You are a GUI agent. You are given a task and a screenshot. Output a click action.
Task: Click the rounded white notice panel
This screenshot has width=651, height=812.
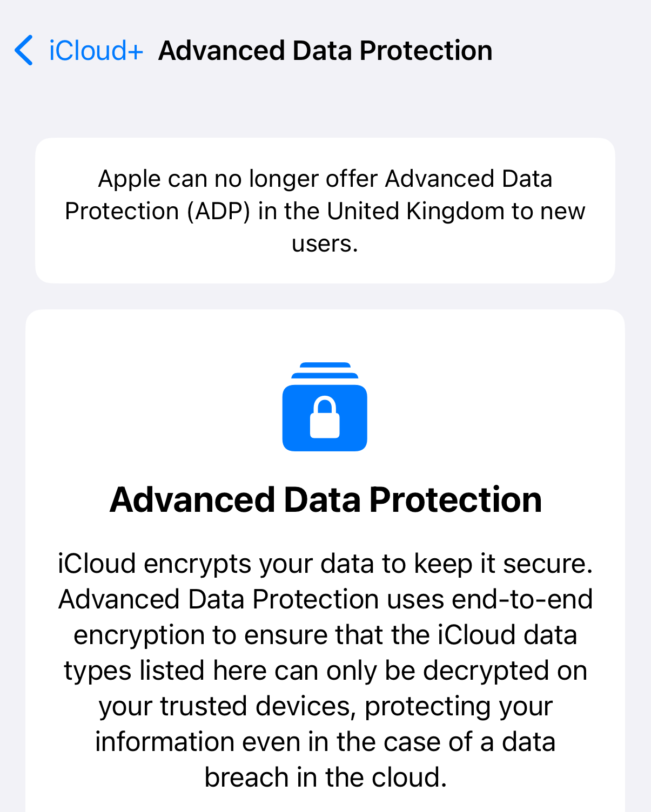[325, 209]
